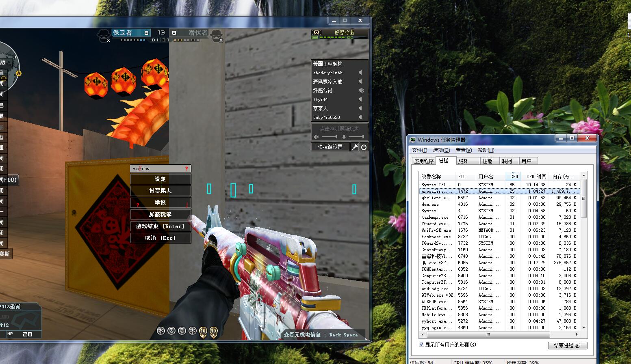The height and width of the screenshot is (364, 631).
Task: Mute voice of player abcderghlmhh
Action: tap(360, 73)
